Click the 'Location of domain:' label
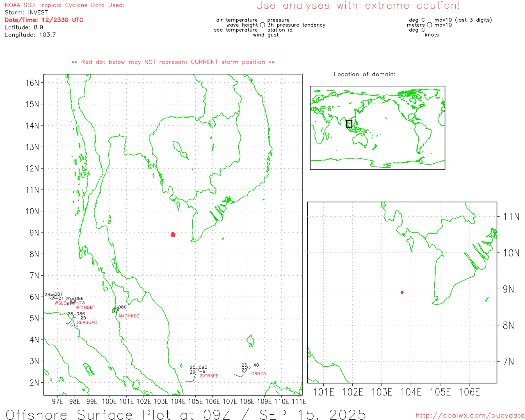This screenshot has height=420, width=525. pos(365,75)
